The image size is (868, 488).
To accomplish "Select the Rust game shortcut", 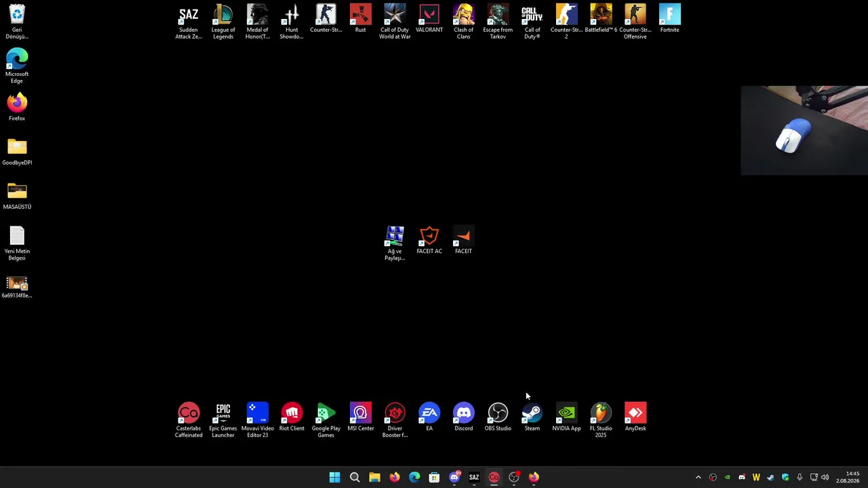I will coord(360,19).
